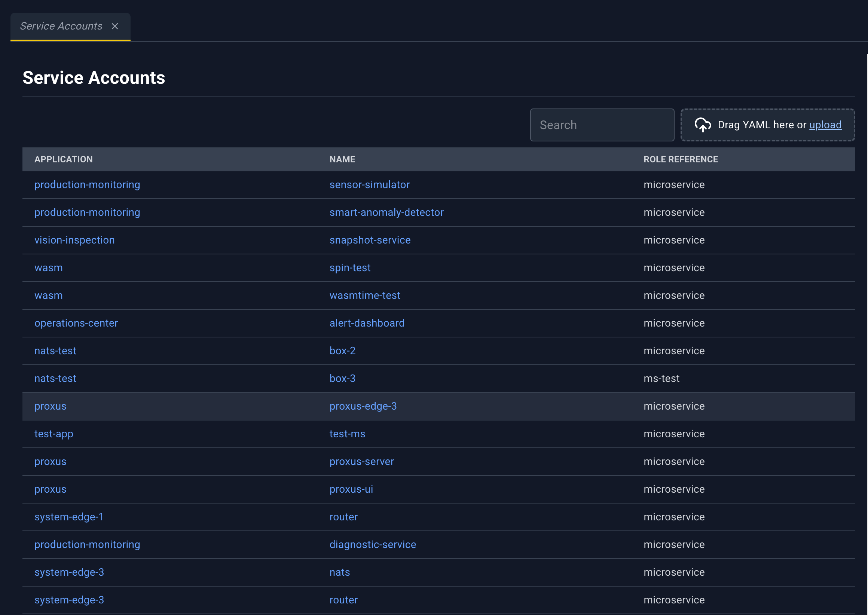Sort by the ROLE REFERENCE column header
868x615 pixels.
pos(681,159)
